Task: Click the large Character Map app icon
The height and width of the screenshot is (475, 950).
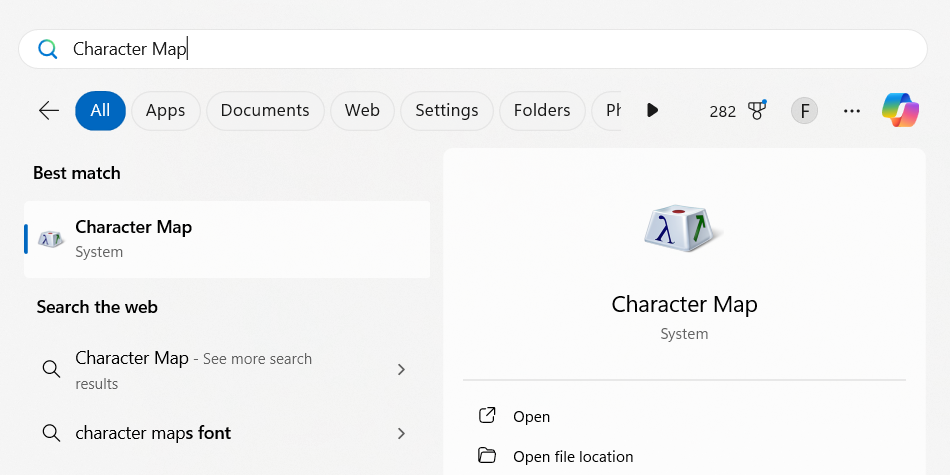Action: [684, 229]
